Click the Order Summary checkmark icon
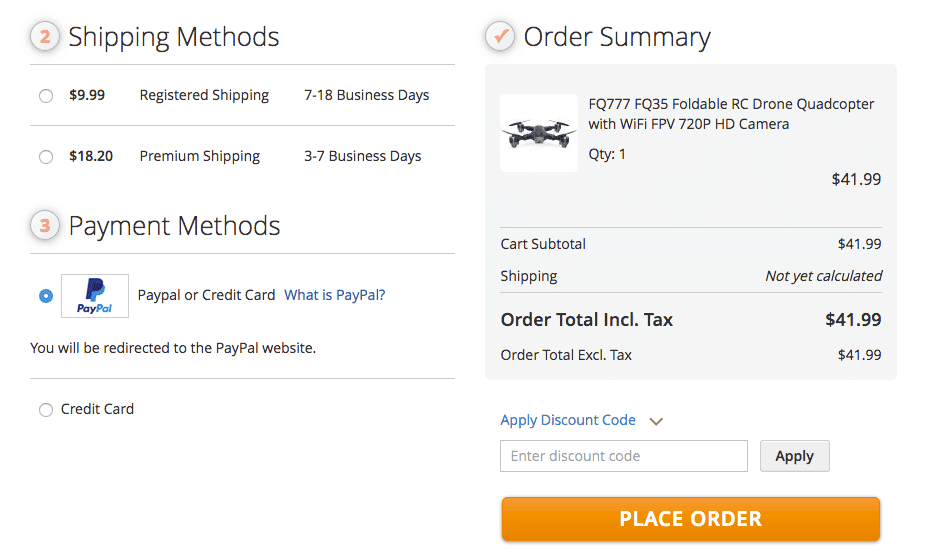 500,36
